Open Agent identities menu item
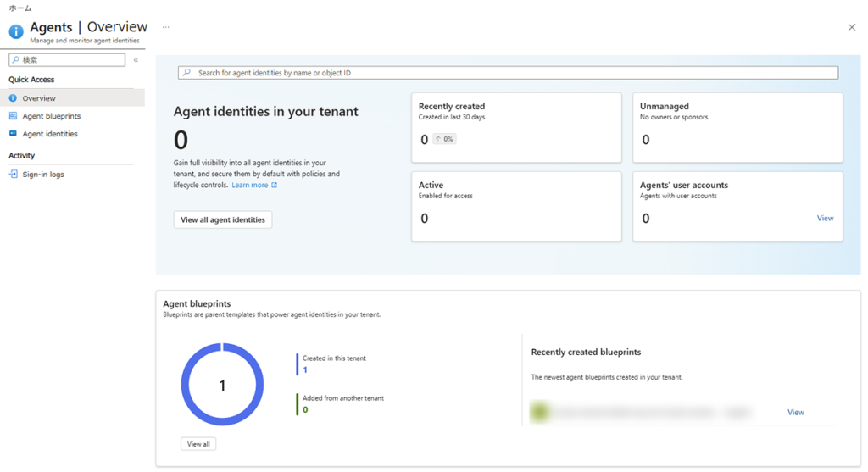 (x=50, y=134)
